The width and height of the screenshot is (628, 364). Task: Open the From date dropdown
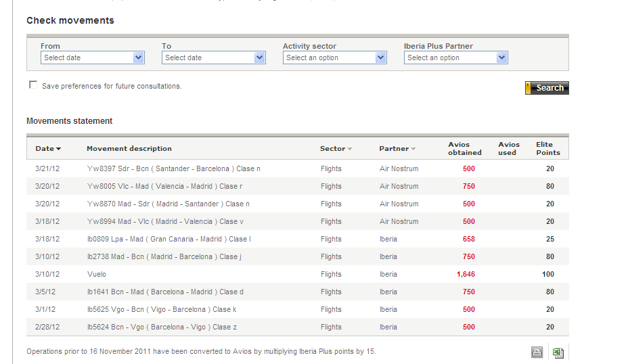point(139,58)
